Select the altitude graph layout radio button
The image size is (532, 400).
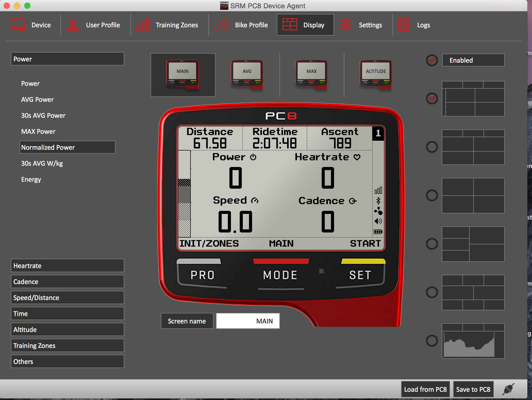click(x=432, y=340)
